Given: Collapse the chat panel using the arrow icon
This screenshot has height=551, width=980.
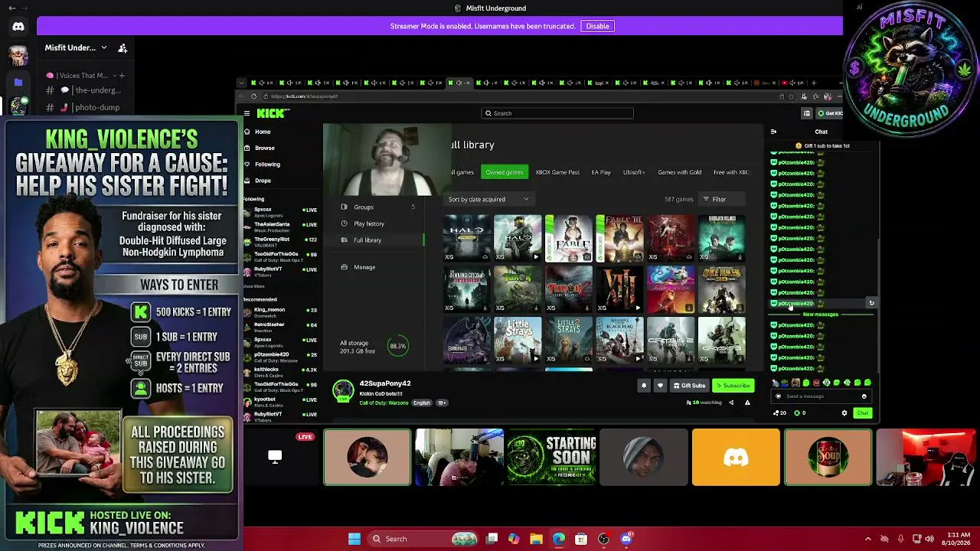Looking at the screenshot, I should (773, 132).
